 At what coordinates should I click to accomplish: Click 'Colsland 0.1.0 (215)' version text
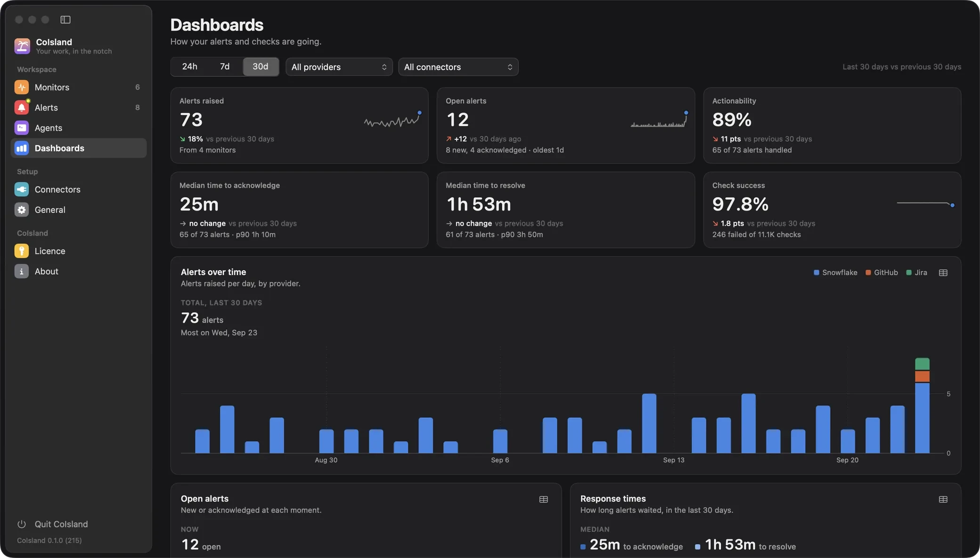[x=49, y=541]
